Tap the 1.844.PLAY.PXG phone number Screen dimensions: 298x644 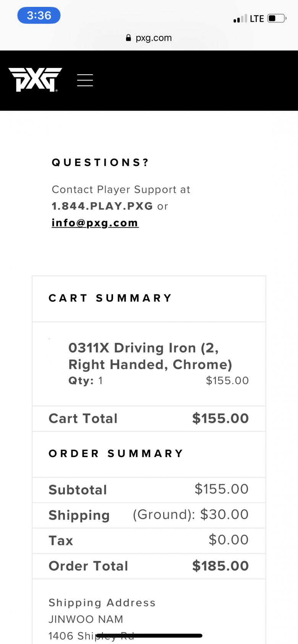(x=102, y=206)
